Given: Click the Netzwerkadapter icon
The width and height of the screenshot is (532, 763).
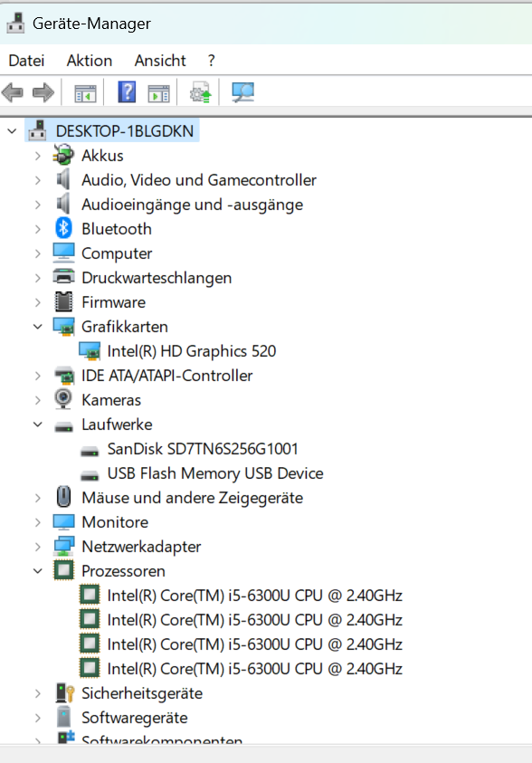Looking at the screenshot, I should click(x=63, y=546).
